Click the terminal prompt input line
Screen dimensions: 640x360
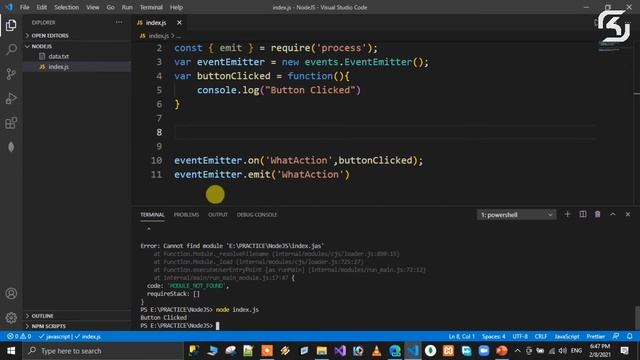(180, 326)
